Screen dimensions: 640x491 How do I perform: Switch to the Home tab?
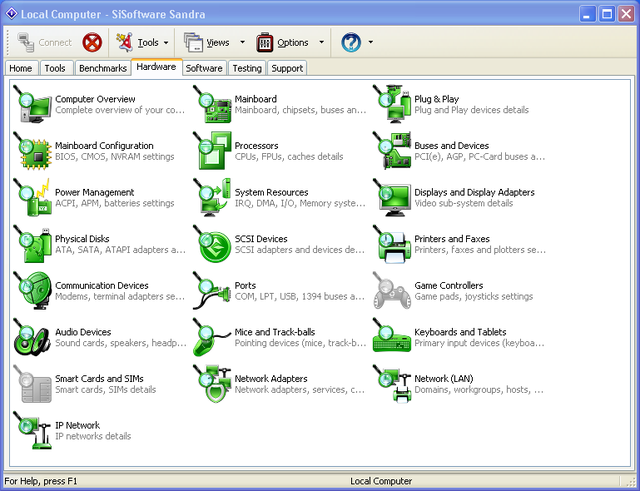click(x=20, y=68)
